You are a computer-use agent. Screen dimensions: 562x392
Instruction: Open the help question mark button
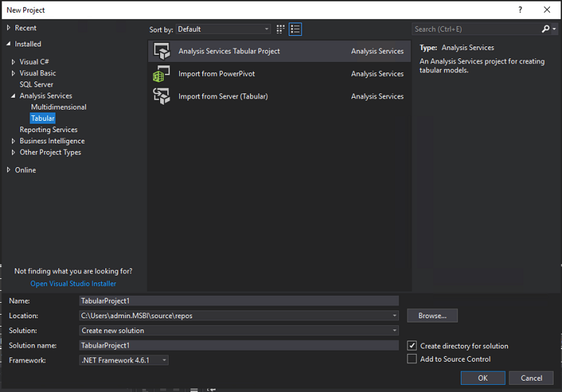click(x=520, y=10)
